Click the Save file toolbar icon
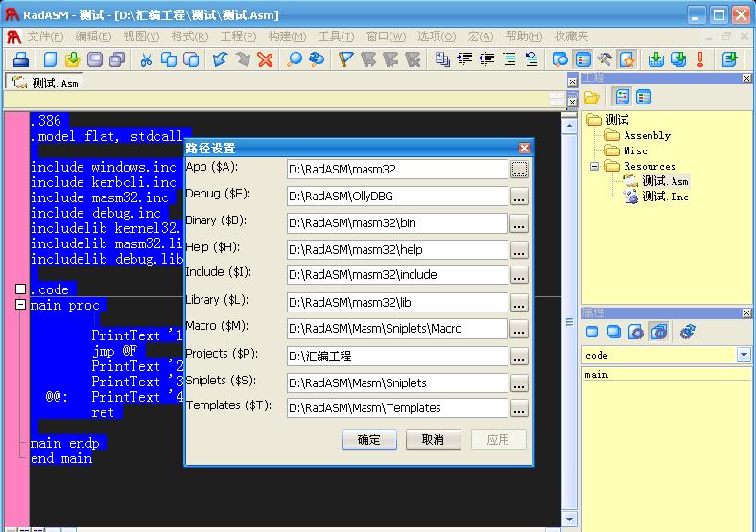This screenshot has width=756, height=532. (x=95, y=59)
